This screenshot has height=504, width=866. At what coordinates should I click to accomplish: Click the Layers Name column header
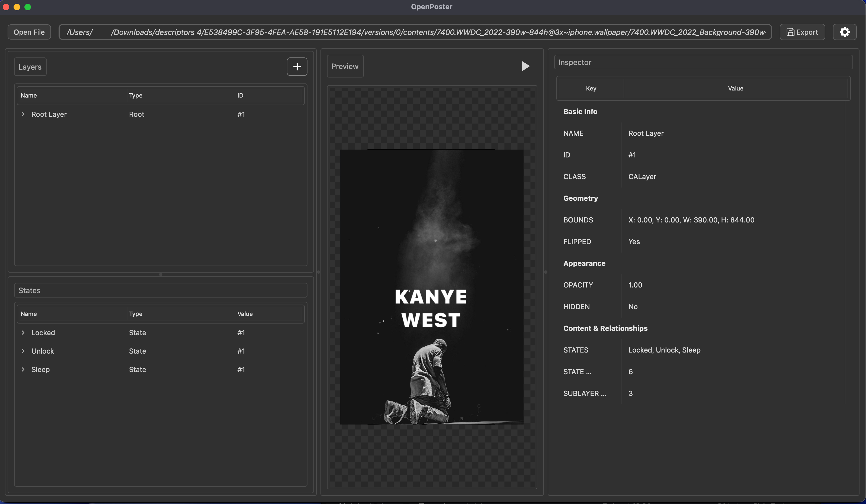coord(28,95)
